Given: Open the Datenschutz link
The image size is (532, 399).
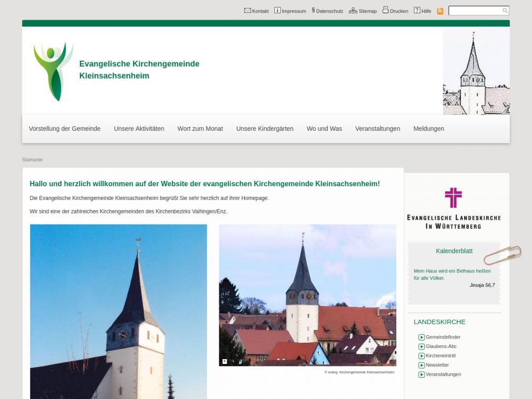Looking at the screenshot, I should 329,11.
